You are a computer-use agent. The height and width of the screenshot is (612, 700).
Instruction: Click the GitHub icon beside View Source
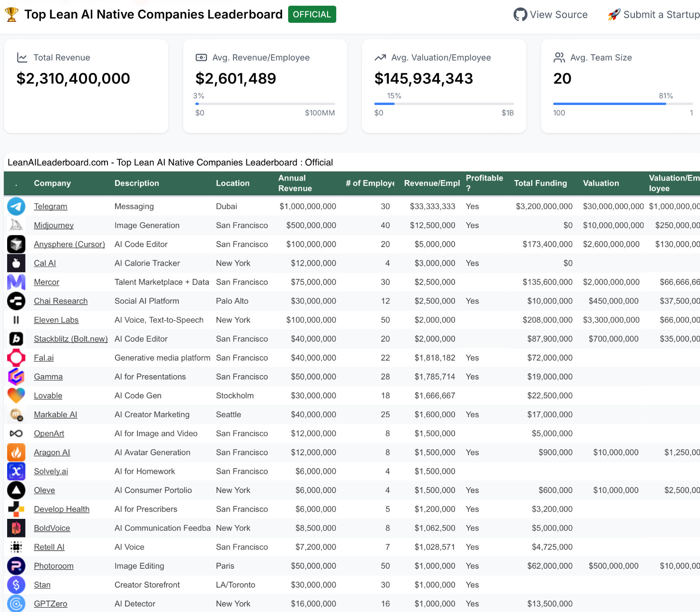pyautogui.click(x=520, y=15)
